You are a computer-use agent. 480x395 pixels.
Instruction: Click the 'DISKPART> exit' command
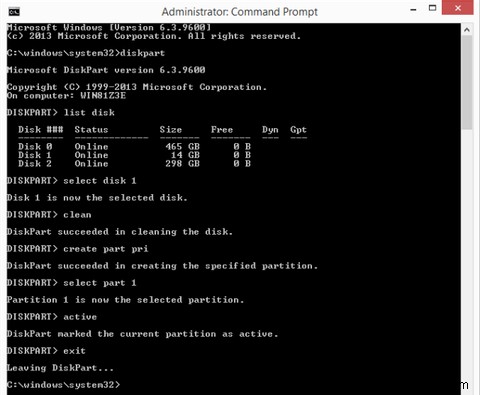46,351
